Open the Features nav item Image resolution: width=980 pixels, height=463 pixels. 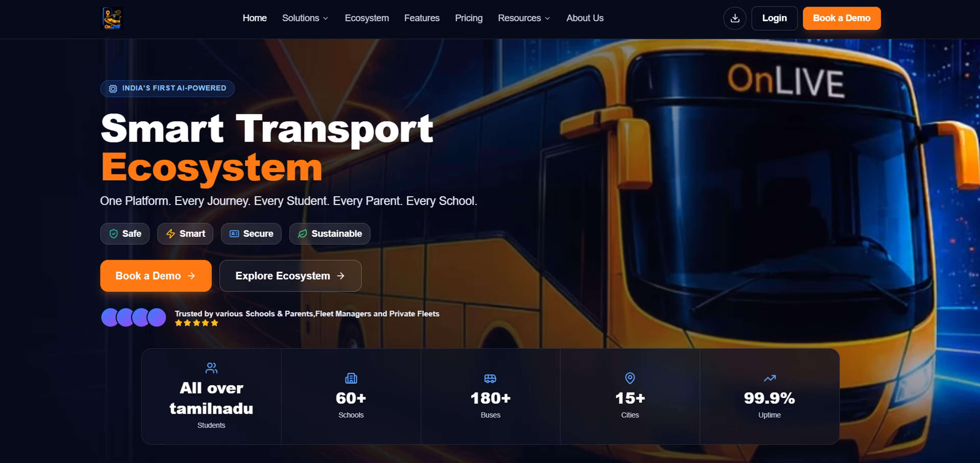[x=422, y=18]
